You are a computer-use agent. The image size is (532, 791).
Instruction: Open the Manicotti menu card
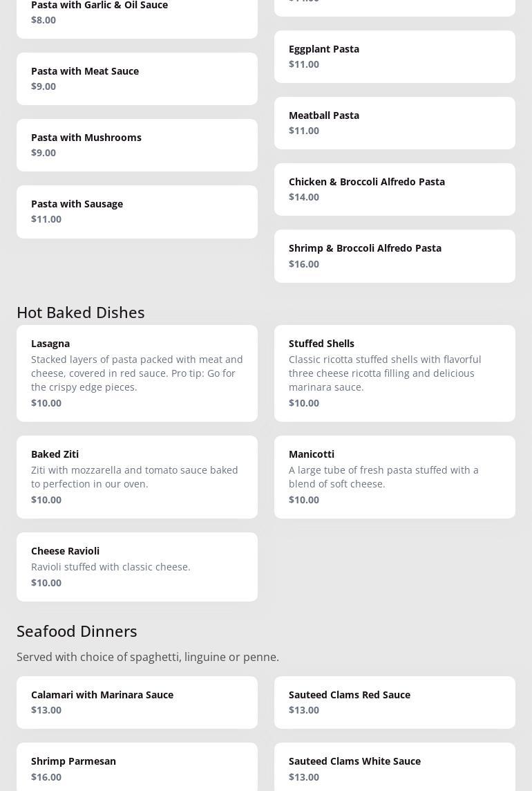[395, 477]
